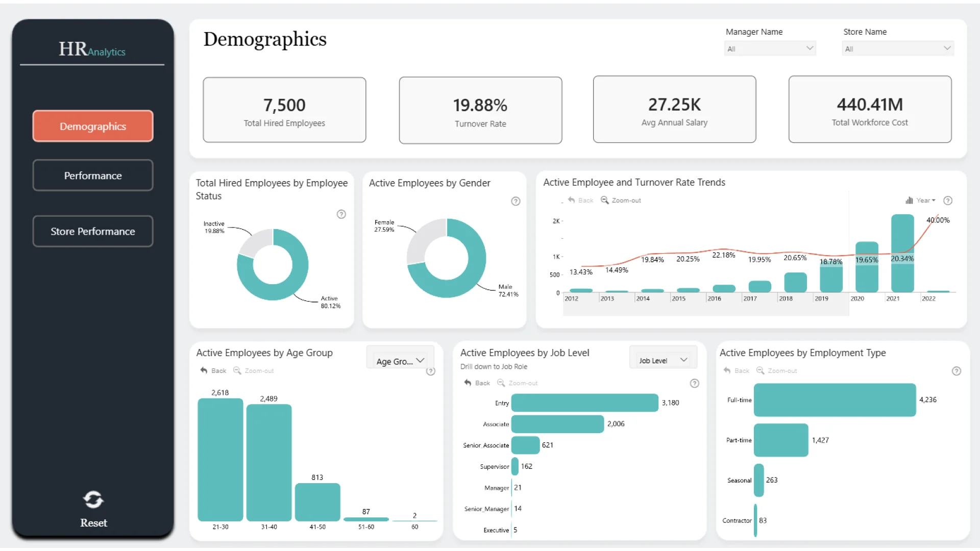Open help icon on Gender chart

point(516,202)
